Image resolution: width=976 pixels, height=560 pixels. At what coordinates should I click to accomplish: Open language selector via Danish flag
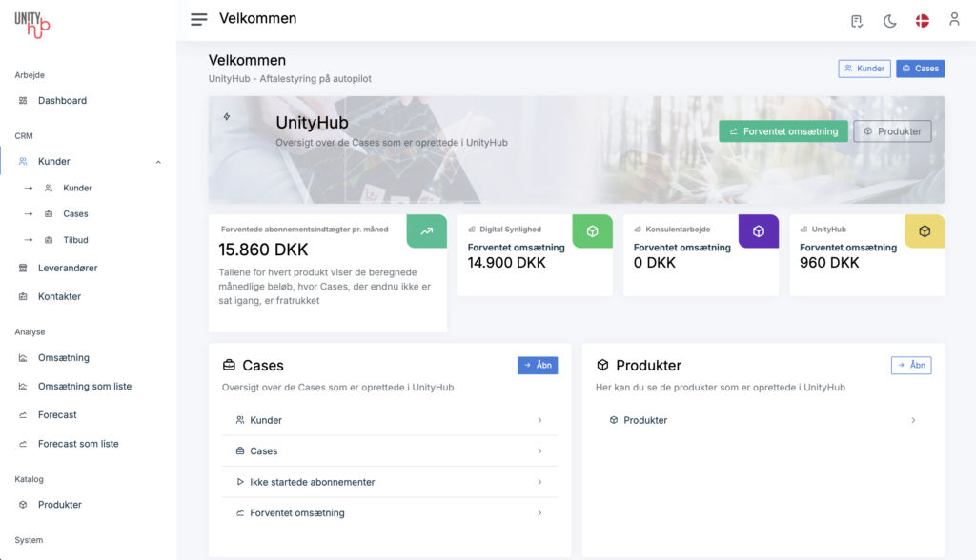point(922,21)
